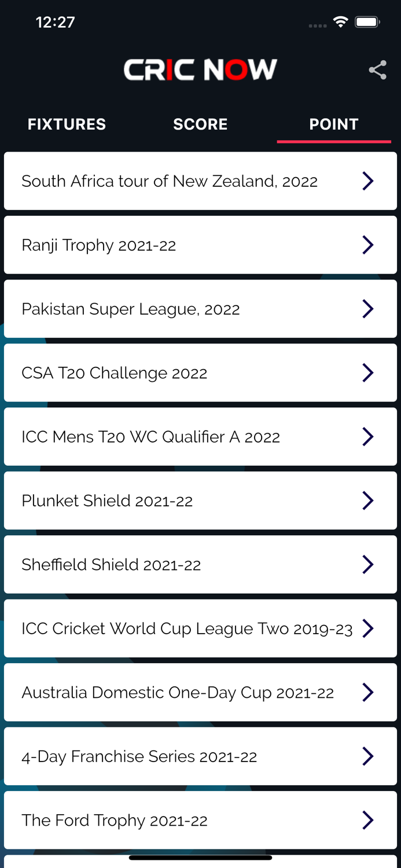401x868 pixels.
Task: Select the POINT tab
Action: coord(334,124)
